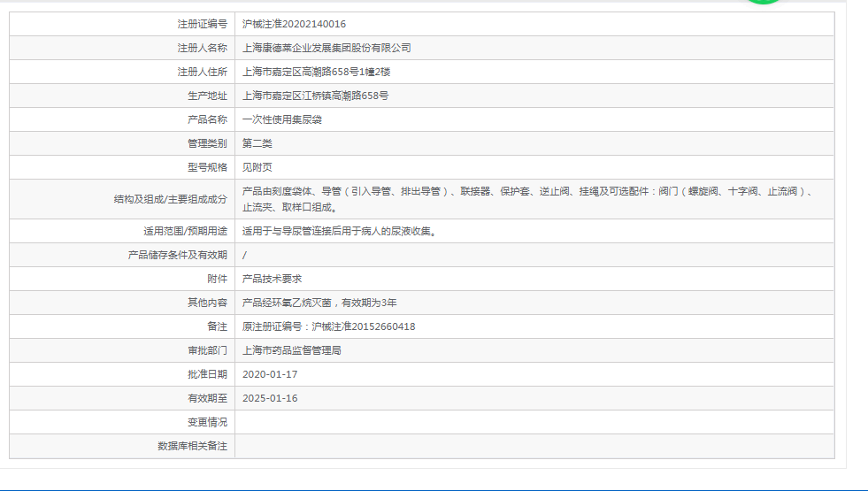The width and height of the screenshot is (868, 491).
Task: Click the 批准日期 label
Action: click(207, 374)
